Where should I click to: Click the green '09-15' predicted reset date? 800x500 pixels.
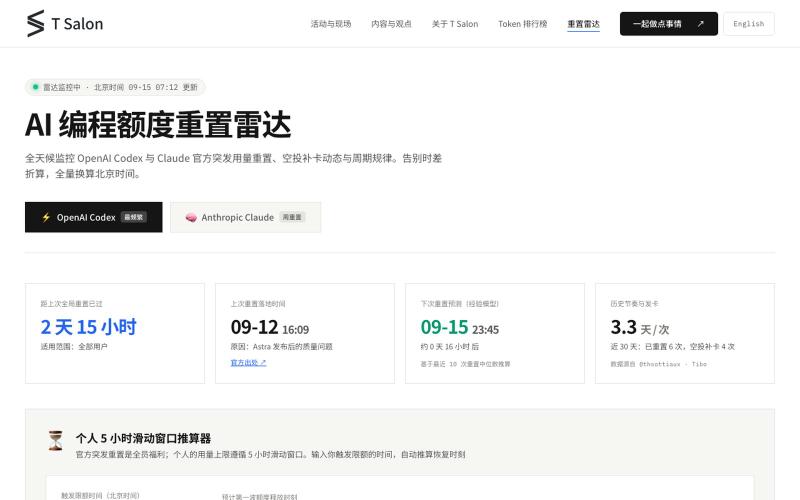coord(444,327)
